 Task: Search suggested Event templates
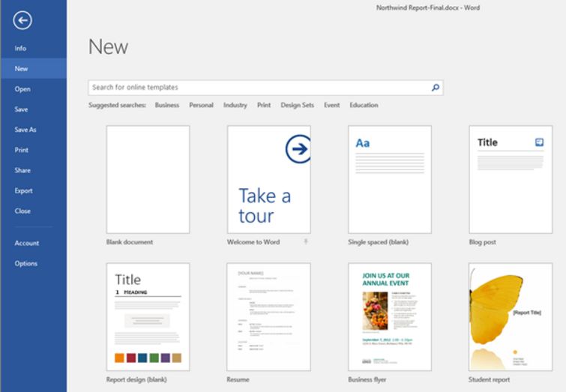tap(331, 105)
